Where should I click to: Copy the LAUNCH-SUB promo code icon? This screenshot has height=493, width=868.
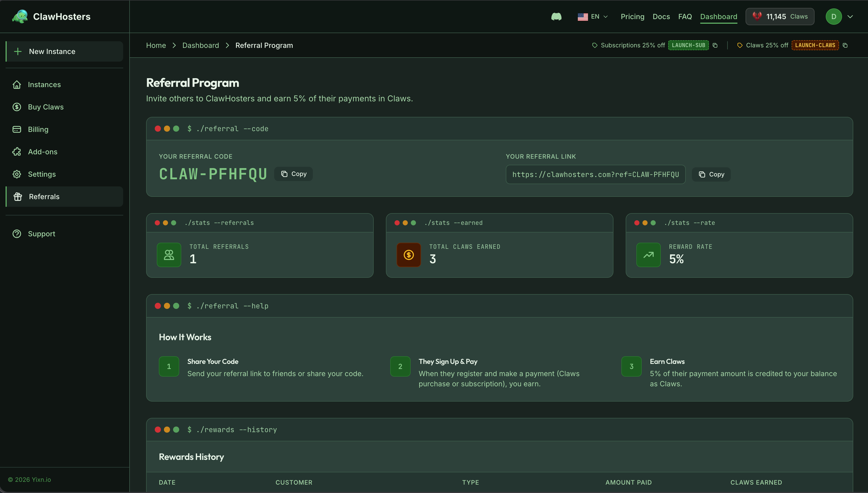click(715, 45)
